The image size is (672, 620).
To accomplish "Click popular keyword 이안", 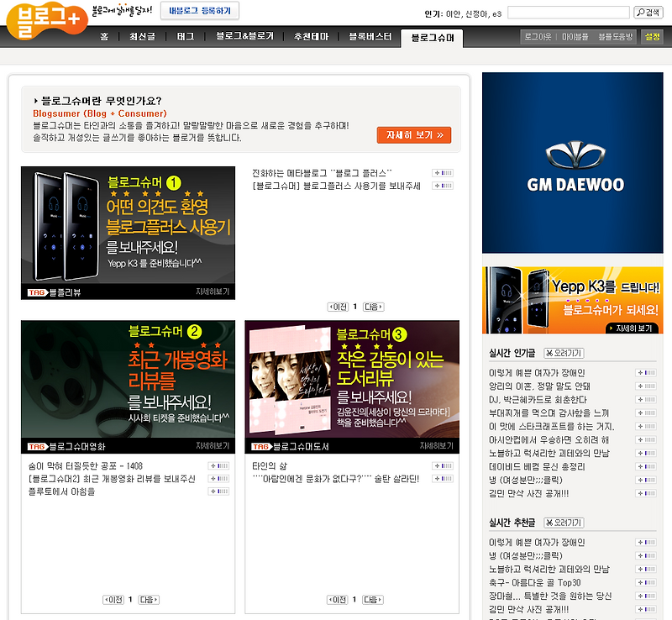I will (x=453, y=14).
